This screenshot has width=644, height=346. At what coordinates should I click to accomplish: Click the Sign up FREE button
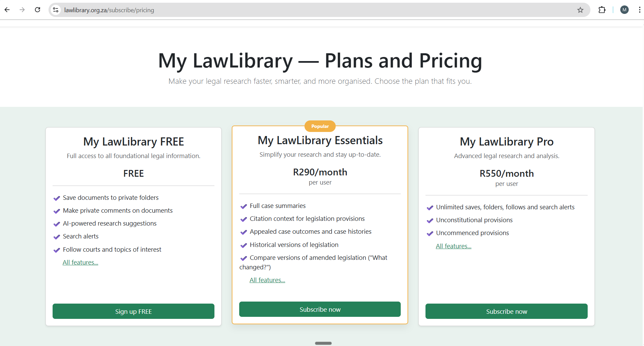tap(133, 311)
